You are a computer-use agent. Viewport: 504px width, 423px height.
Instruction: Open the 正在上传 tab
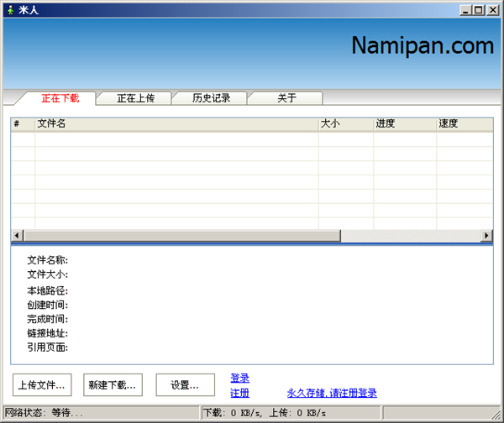pyautogui.click(x=135, y=98)
